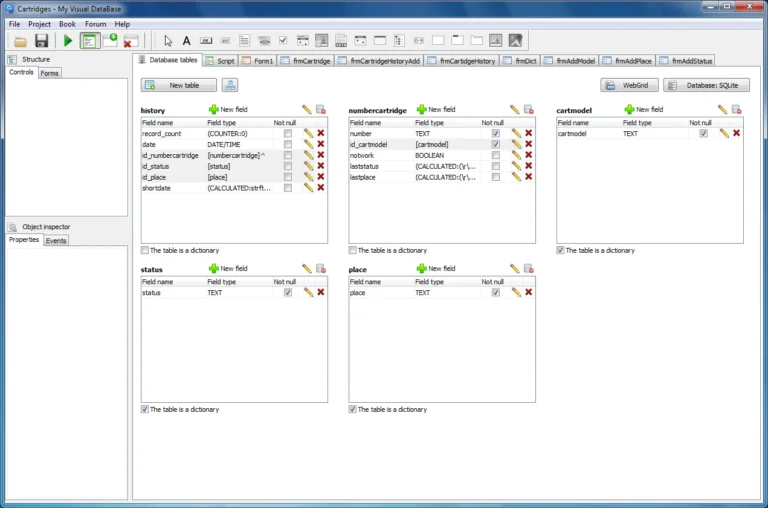Select the Label tool letter A icon
768x508 pixels.
[186, 41]
